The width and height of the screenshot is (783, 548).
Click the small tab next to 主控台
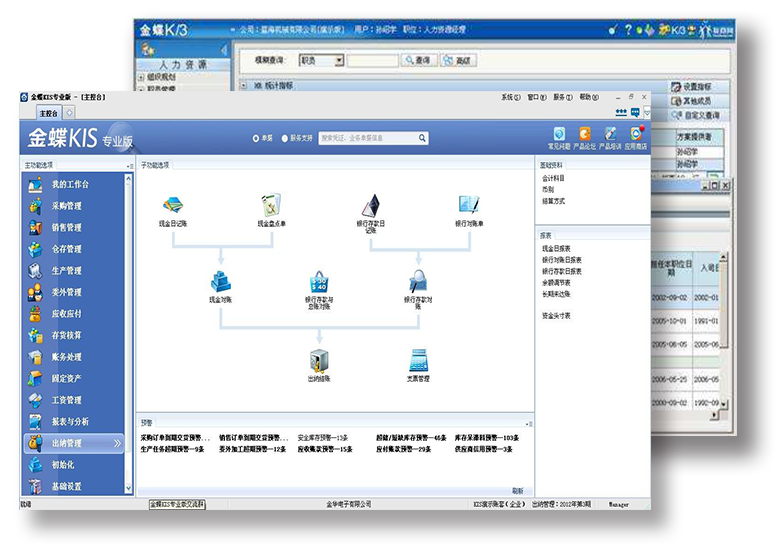coord(69,113)
